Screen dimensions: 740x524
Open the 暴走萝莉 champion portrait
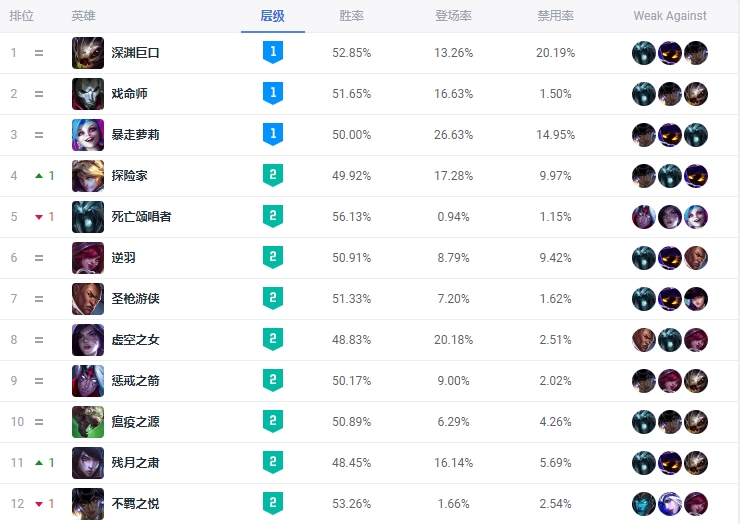88,135
